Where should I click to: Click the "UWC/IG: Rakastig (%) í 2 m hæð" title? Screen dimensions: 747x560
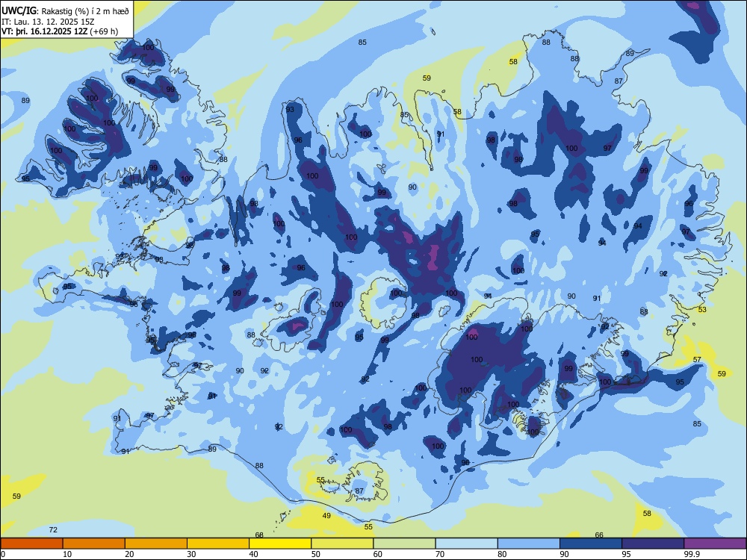tap(65, 10)
